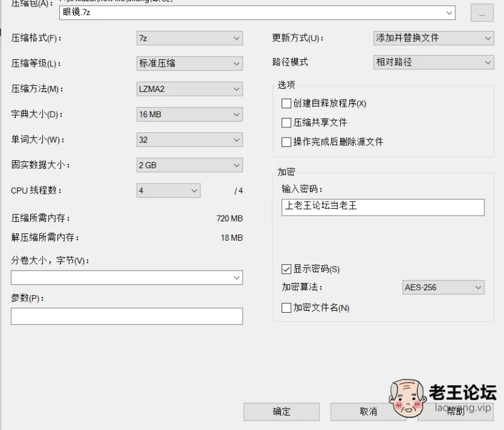
Task: Click the 确定 button
Action: tap(282, 412)
